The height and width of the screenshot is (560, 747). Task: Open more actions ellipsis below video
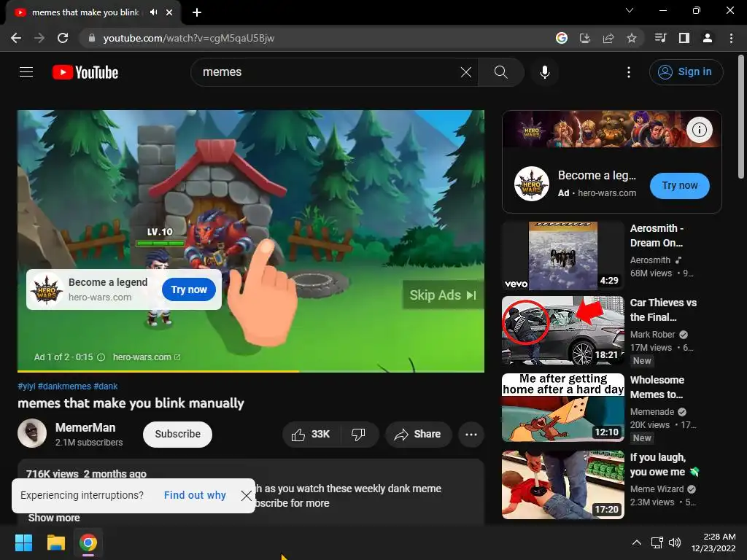471,435
